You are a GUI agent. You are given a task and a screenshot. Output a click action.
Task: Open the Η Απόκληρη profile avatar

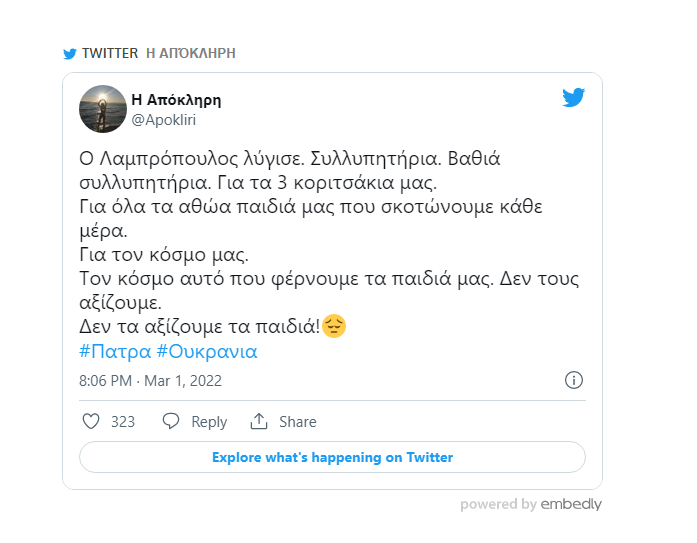(x=103, y=109)
